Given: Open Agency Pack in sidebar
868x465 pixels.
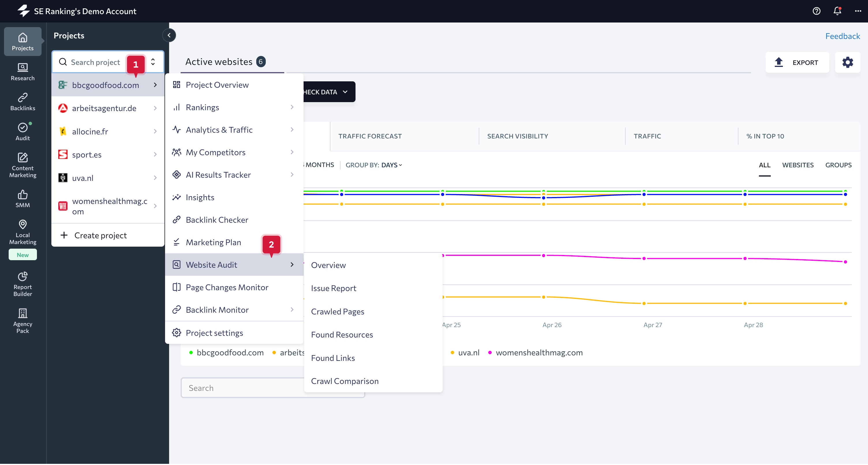Looking at the screenshot, I should tap(23, 321).
